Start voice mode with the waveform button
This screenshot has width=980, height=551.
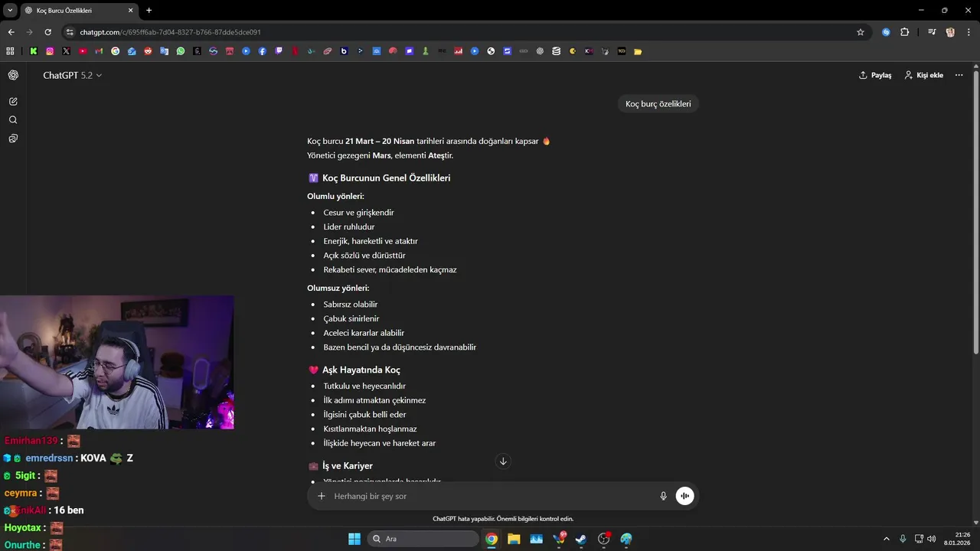pos(684,496)
